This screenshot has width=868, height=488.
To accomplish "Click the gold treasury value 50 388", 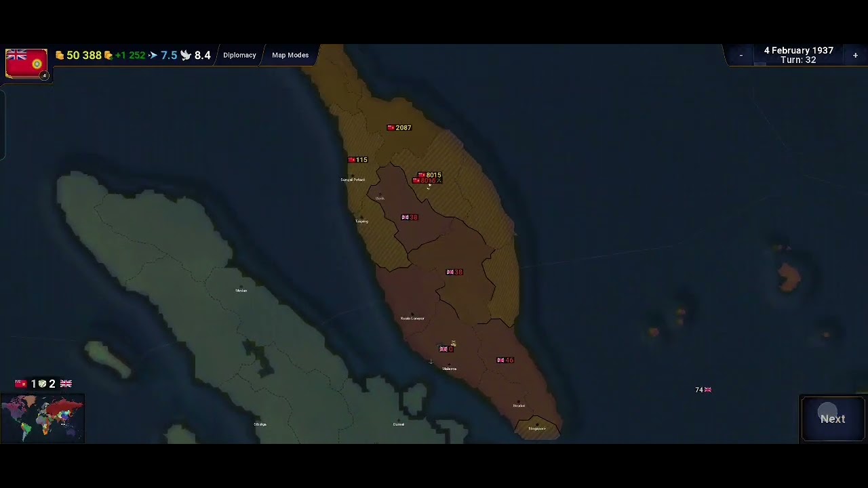I will [x=84, y=55].
